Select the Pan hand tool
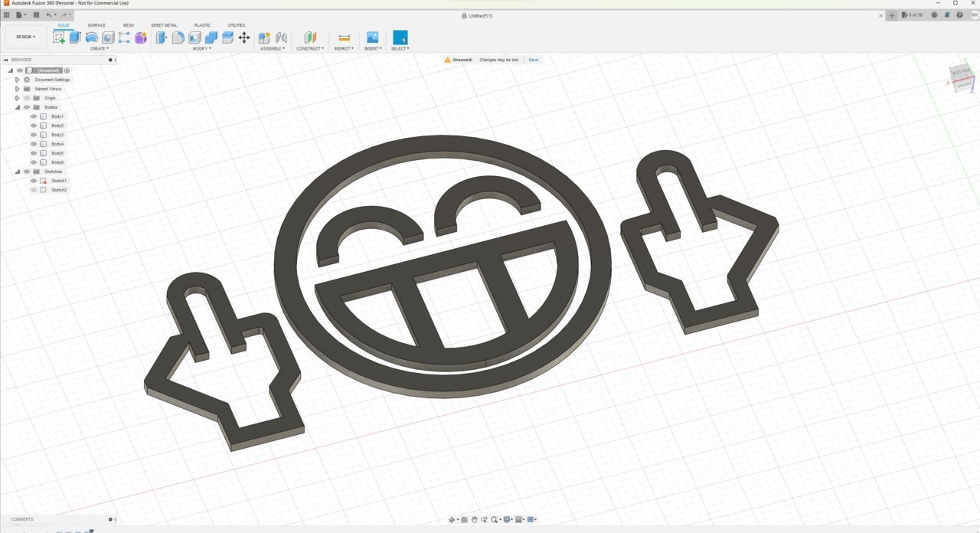This screenshot has height=533, width=980. coord(475,520)
